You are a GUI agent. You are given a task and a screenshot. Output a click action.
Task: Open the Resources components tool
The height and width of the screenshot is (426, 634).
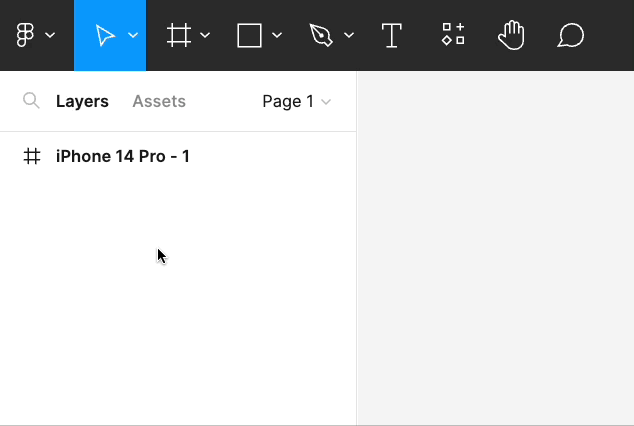click(x=453, y=36)
